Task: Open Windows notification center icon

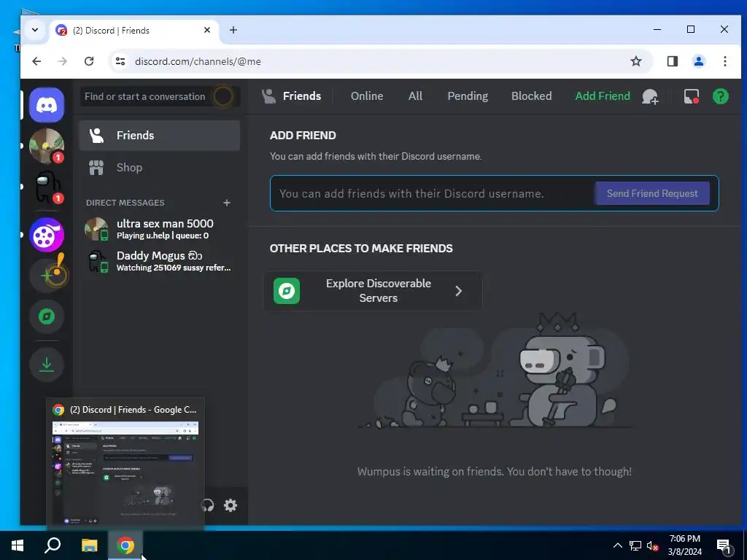Action: 724,546
